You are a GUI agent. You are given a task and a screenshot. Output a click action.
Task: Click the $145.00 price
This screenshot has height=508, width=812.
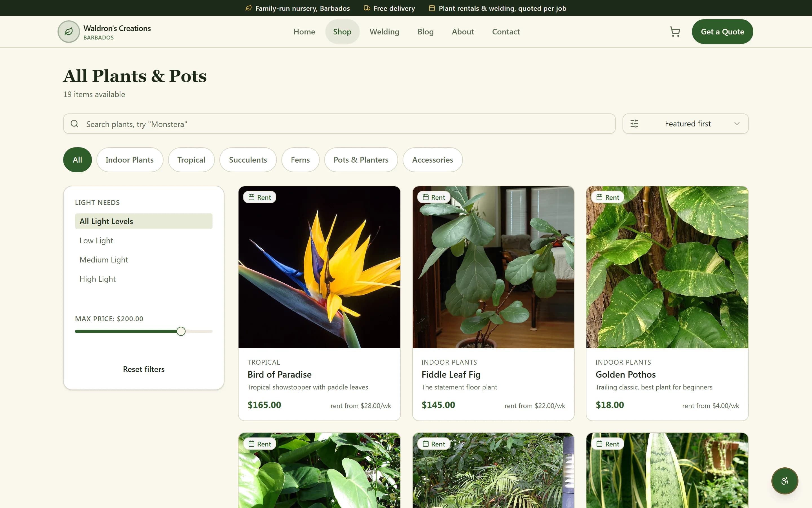(438, 405)
